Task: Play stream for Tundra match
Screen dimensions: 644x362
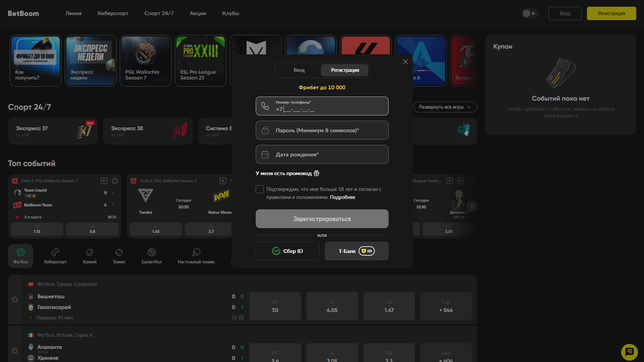Action: click(x=223, y=181)
